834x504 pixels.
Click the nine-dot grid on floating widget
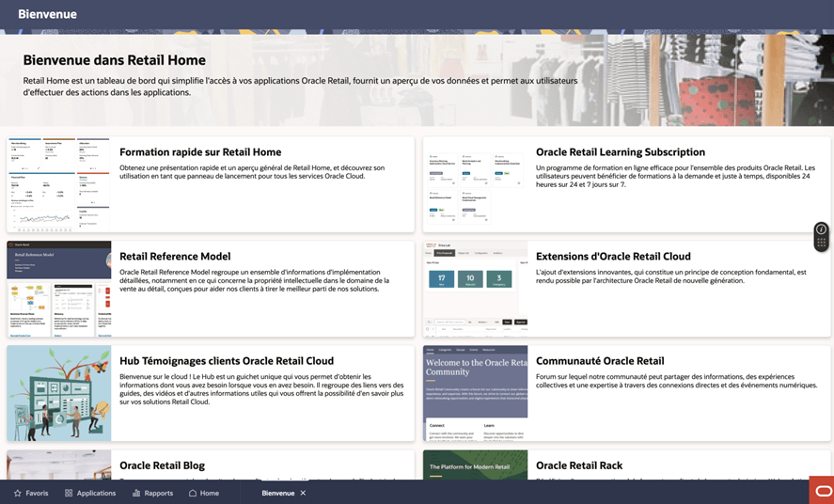(x=821, y=243)
